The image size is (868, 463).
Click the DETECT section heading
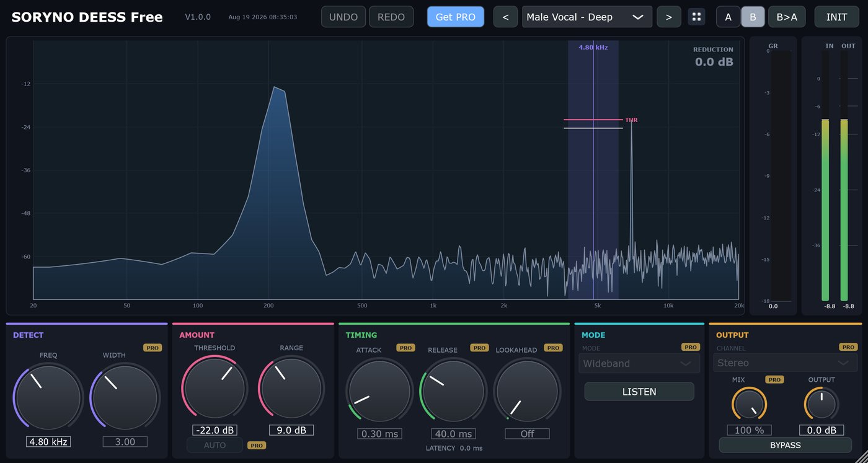[29, 335]
